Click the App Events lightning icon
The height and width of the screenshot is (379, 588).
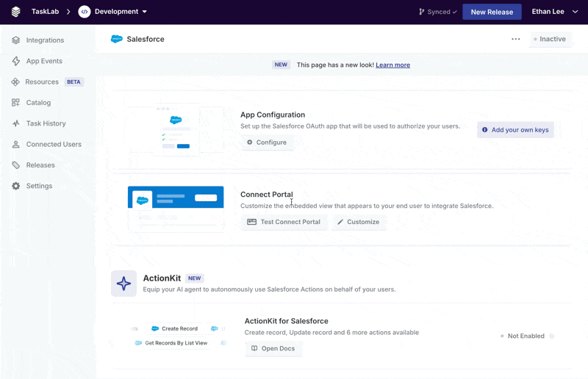15,61
